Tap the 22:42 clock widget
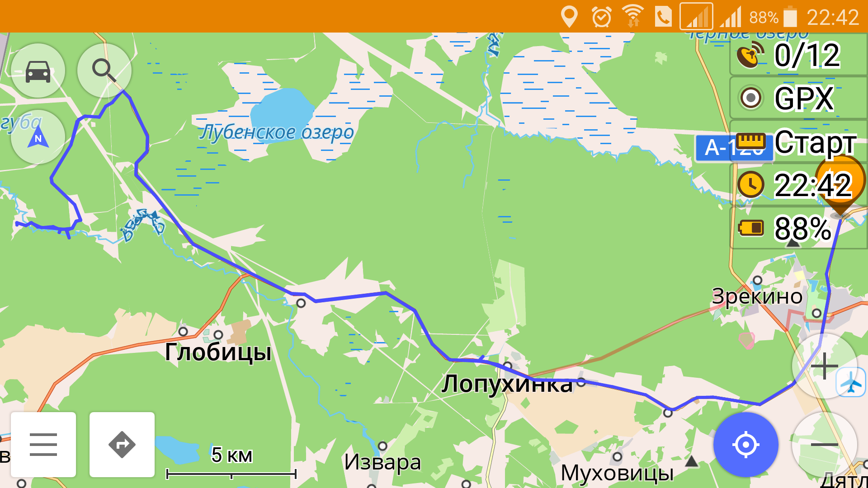Screen dimensions: 868x488 [799, 185]
